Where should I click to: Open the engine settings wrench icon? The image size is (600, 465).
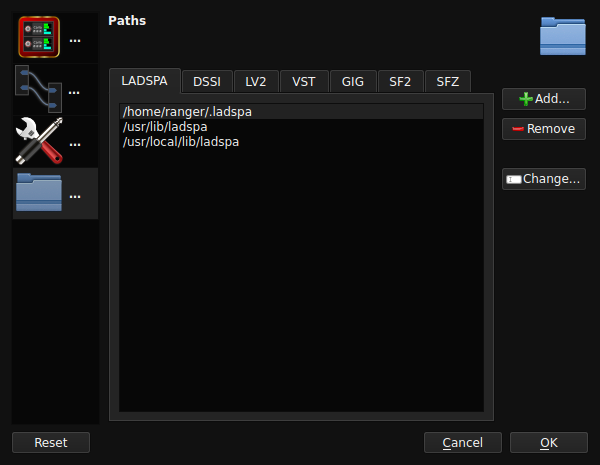click(x=39, y=141)
